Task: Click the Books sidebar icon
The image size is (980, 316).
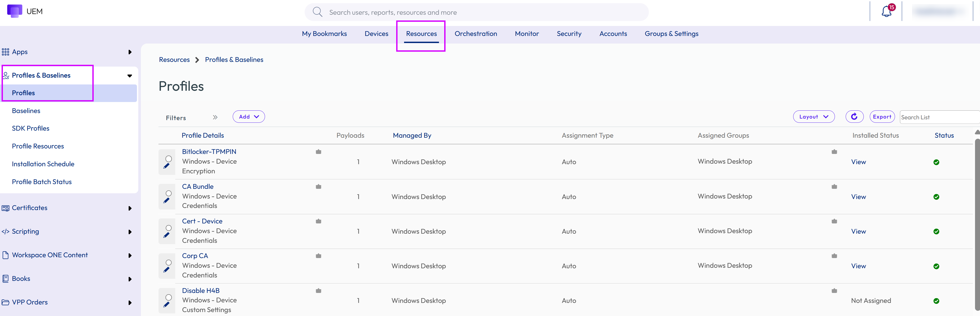Action: (x=5, y=279)
